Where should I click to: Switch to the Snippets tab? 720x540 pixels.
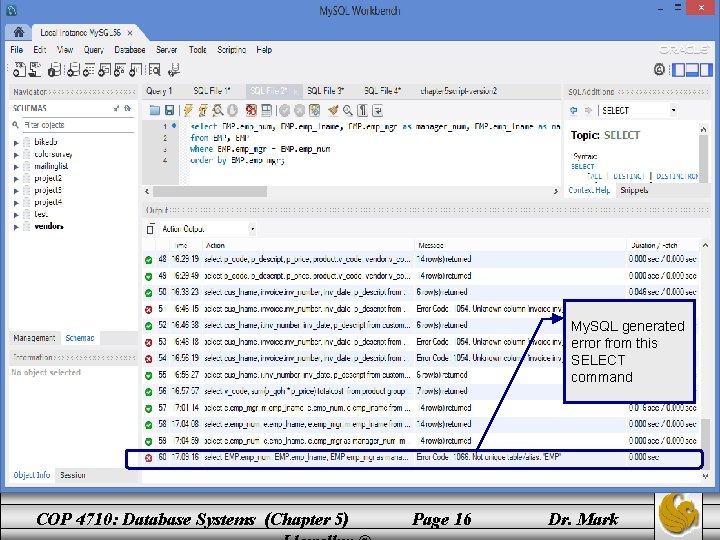[x=634, y=190]
